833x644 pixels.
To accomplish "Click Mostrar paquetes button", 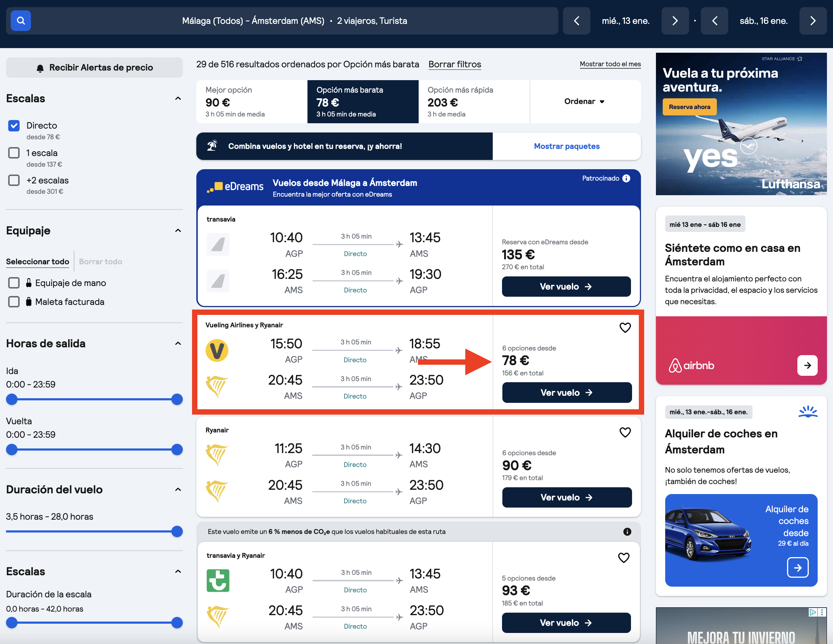I will click(x=567, y=146).
